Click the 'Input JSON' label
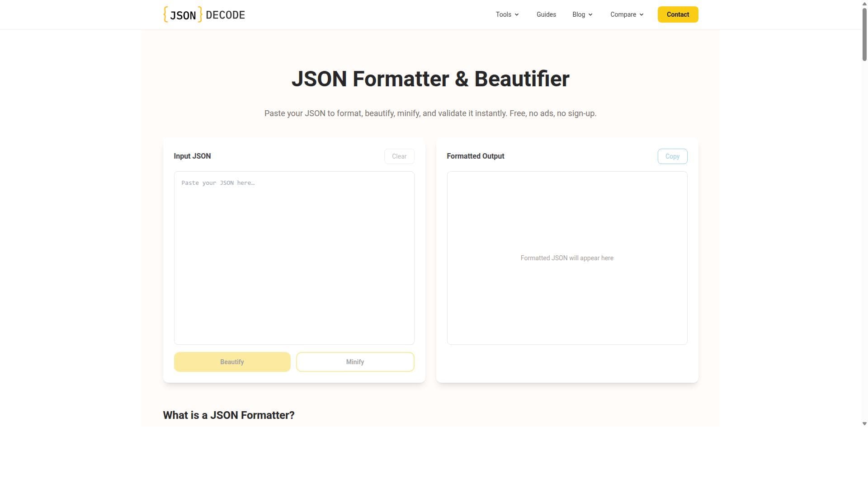The width and height of the screenshot is (868, 488). pyautogui.click(x=192, y=156)
